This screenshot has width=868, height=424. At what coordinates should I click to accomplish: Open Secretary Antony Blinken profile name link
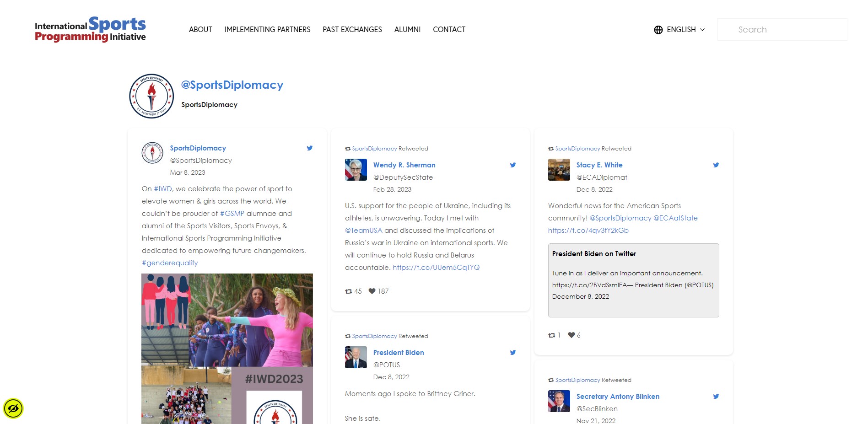618,397
